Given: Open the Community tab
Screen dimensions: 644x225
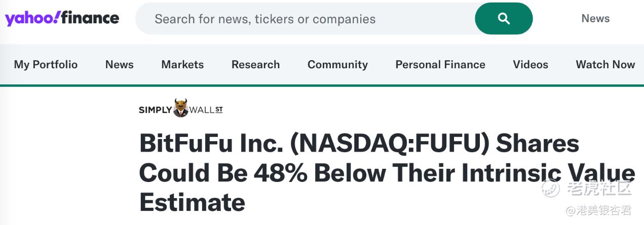Looking at the screenshot, I should pyautogui.click(x=337, y=65).
